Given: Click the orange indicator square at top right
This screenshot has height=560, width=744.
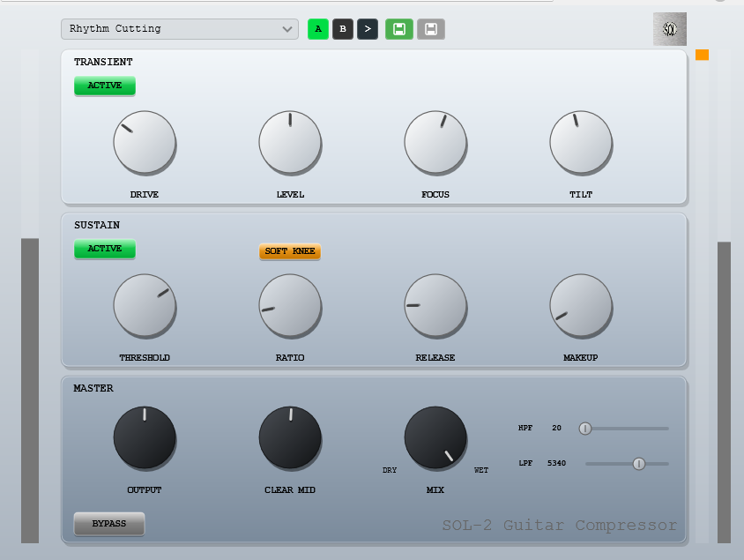Looking at the screenshot, I should [702, 55].
